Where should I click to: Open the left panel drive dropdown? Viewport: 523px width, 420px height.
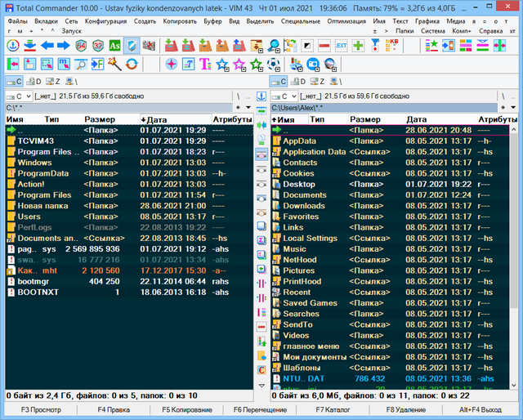click(28, 96)
